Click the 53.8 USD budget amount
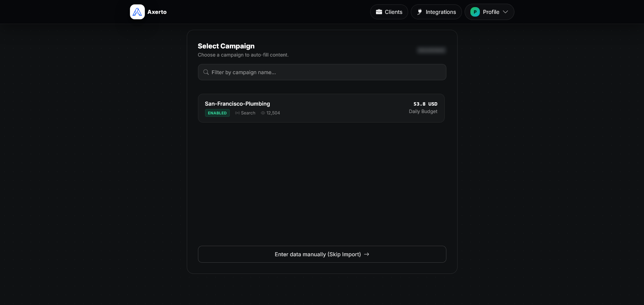 click(425, 104)
